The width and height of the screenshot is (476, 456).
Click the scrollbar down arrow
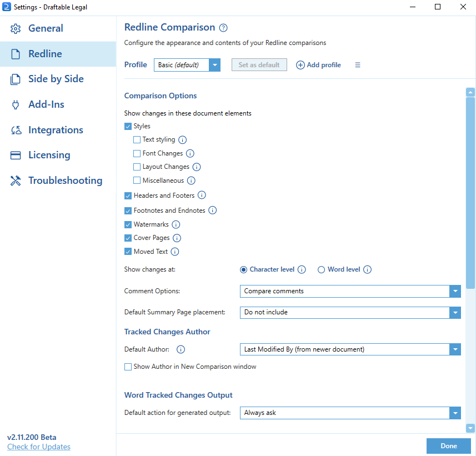point(470,428)
